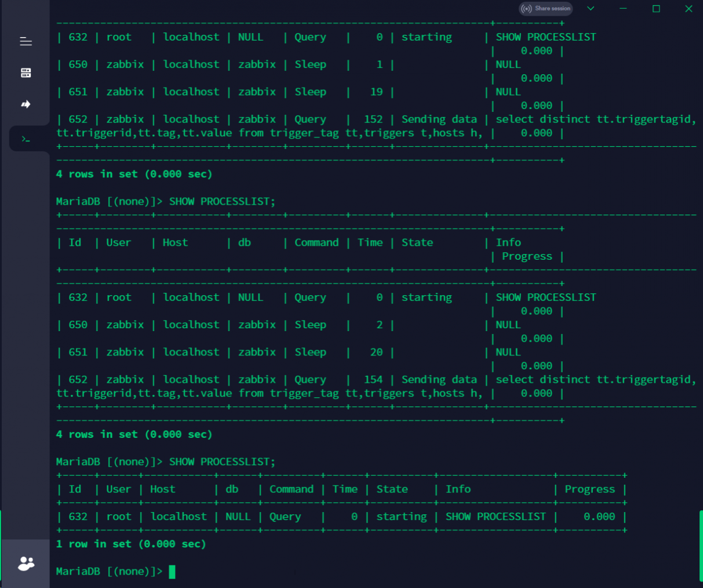Click the "Command" header in the wide middle table
The width and height of the screenshot is (703, 588).
pyautogui.click(x=316, y=242)
